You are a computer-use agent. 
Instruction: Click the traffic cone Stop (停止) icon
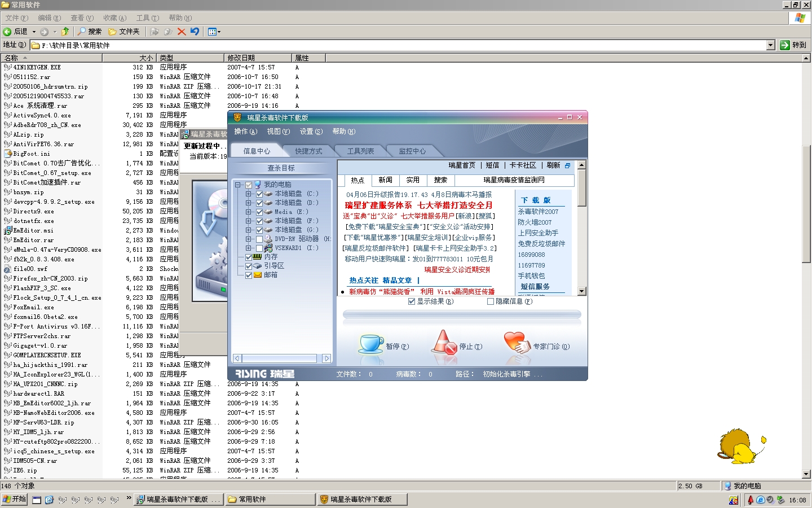point(444,342)
